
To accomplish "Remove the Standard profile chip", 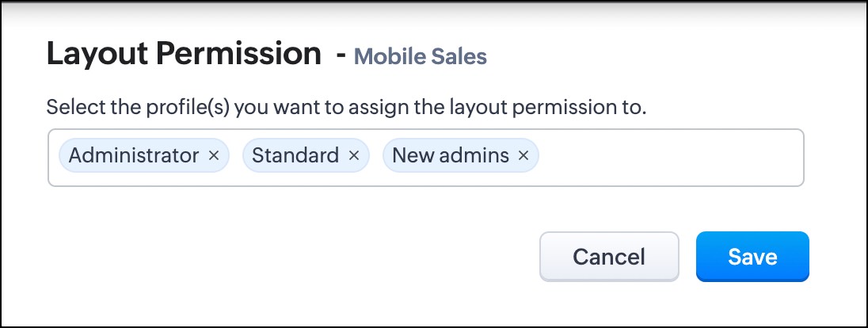I will point(353,156).
